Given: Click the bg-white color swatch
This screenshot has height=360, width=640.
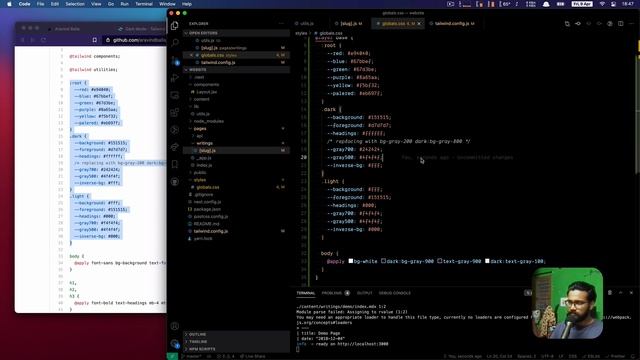Looking at the screenshot, I should point(351,261).
